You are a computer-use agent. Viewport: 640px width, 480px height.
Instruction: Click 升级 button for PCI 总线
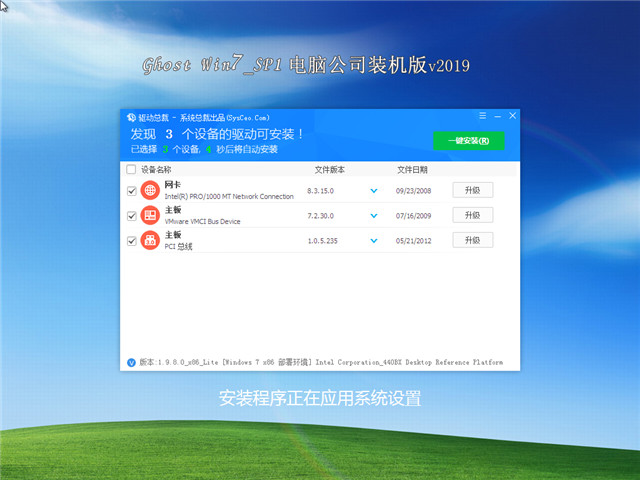tap(473, 240)
